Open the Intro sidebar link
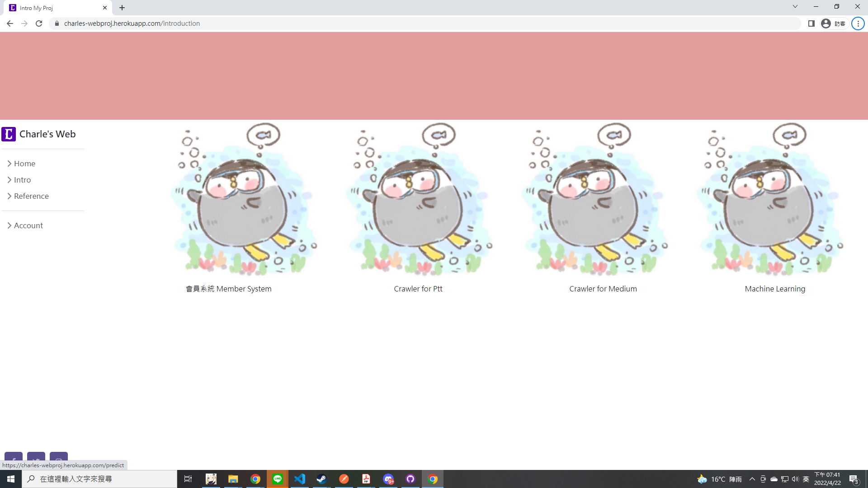Viewport: 868px width, 488px height. pyautogui.click(x=19, y=180)
